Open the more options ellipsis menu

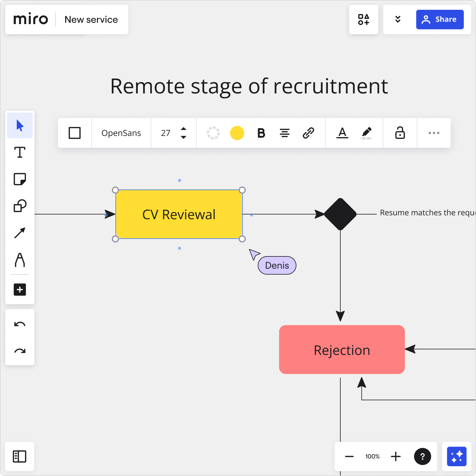(434, 133)
